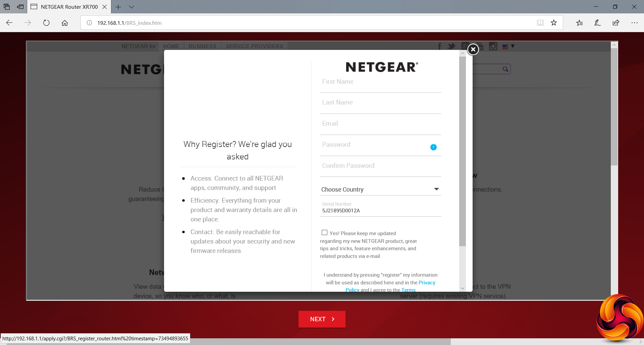Click the HOME navigation tab

(171, 46)
